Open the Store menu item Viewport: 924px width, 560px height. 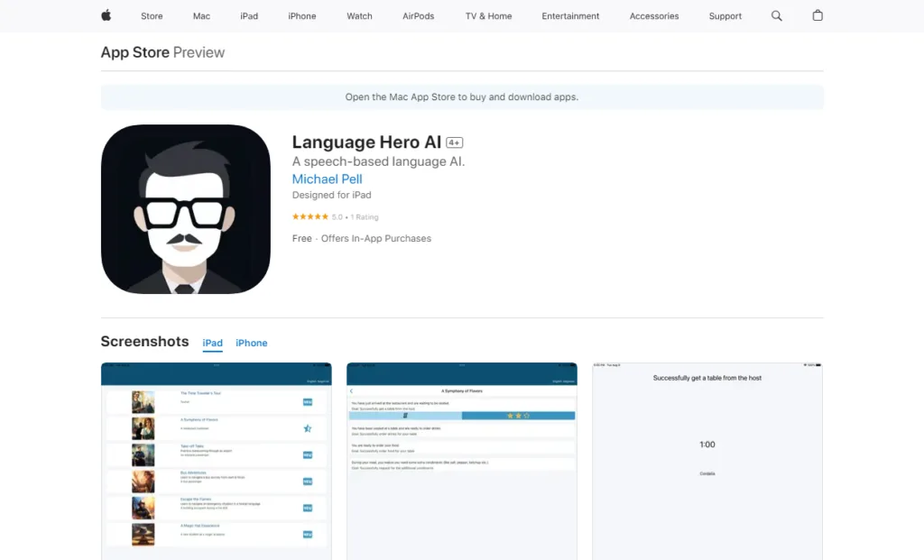coord(152,16)
